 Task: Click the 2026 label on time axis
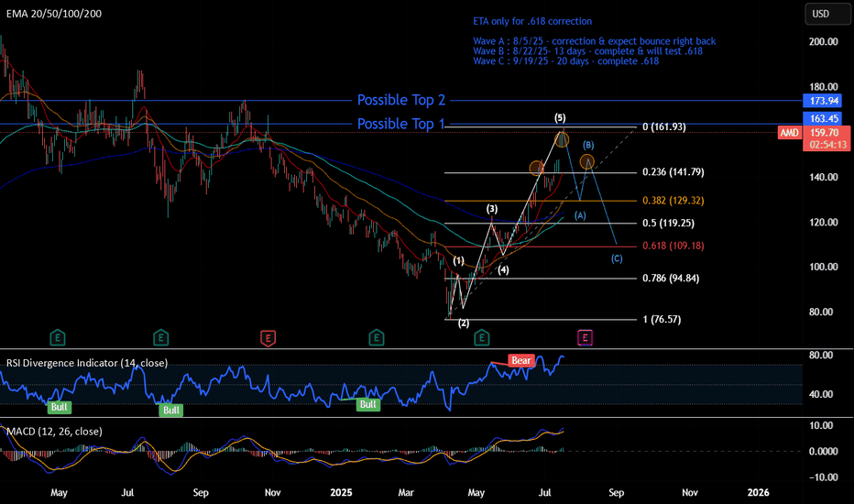758,493
